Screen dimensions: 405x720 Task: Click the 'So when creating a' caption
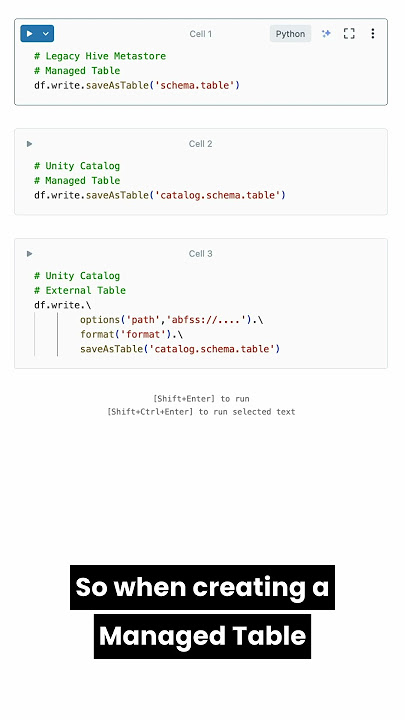[x=202, y=587]
